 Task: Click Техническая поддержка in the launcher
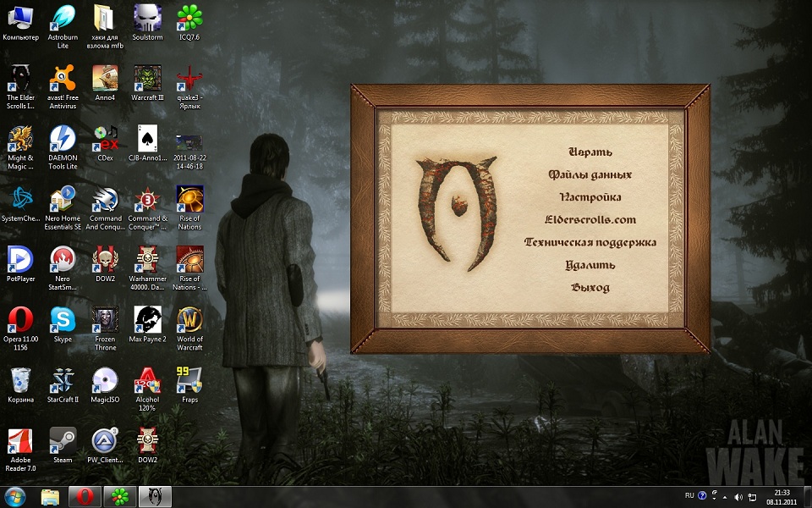point(590,243)
